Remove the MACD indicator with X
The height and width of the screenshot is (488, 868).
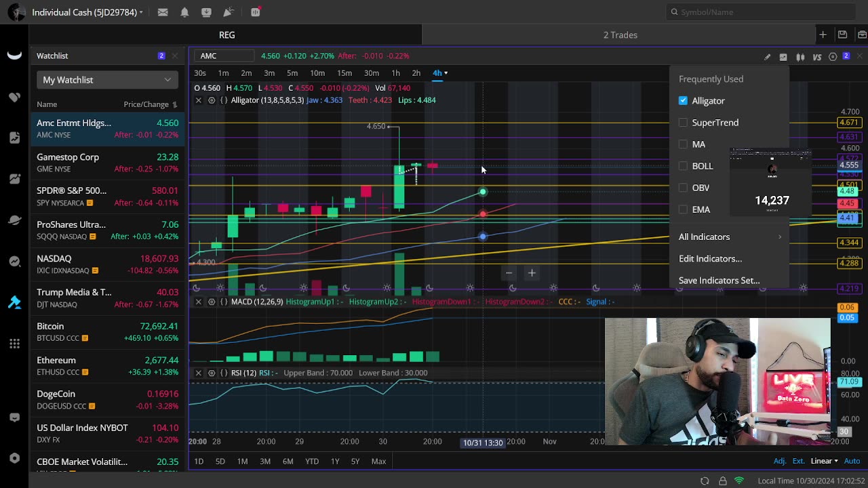[x=198, y=302]
